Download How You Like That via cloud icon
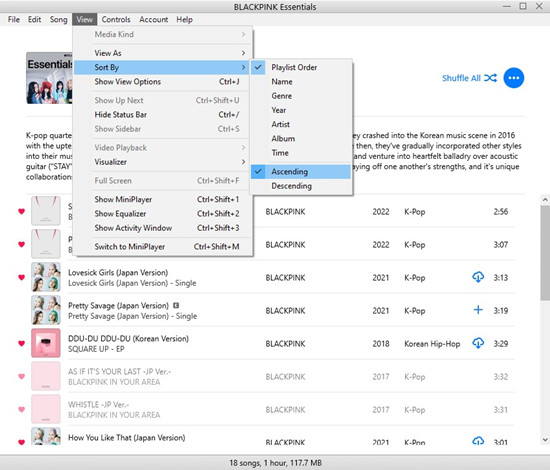This screenshot has width=550, height=470. [x=478, y=441]
